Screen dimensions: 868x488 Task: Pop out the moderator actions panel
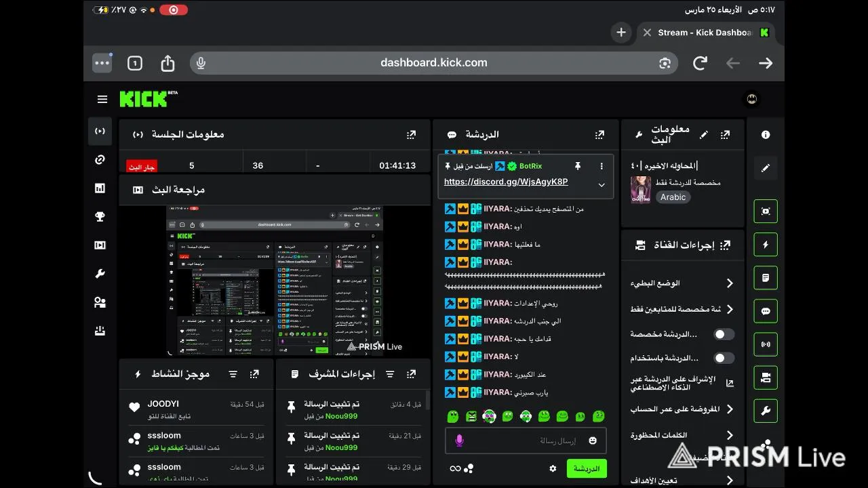pyautogui.click(x=411, y=374)
